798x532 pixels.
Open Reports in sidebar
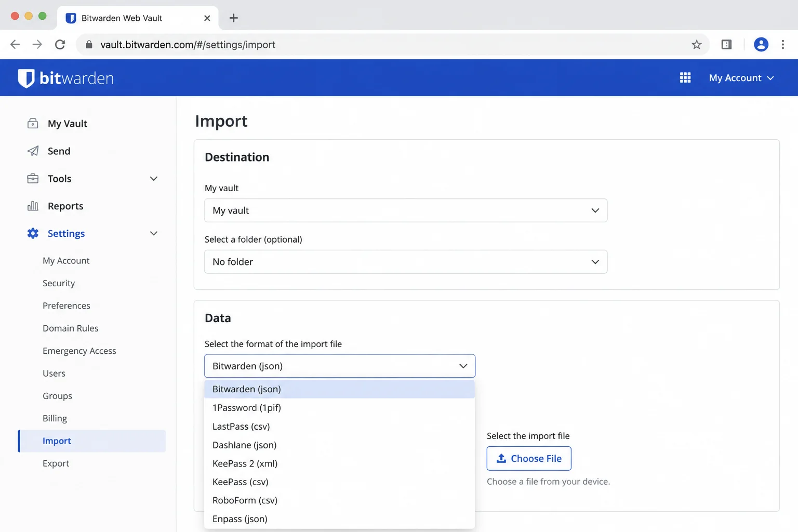point(65,206)
